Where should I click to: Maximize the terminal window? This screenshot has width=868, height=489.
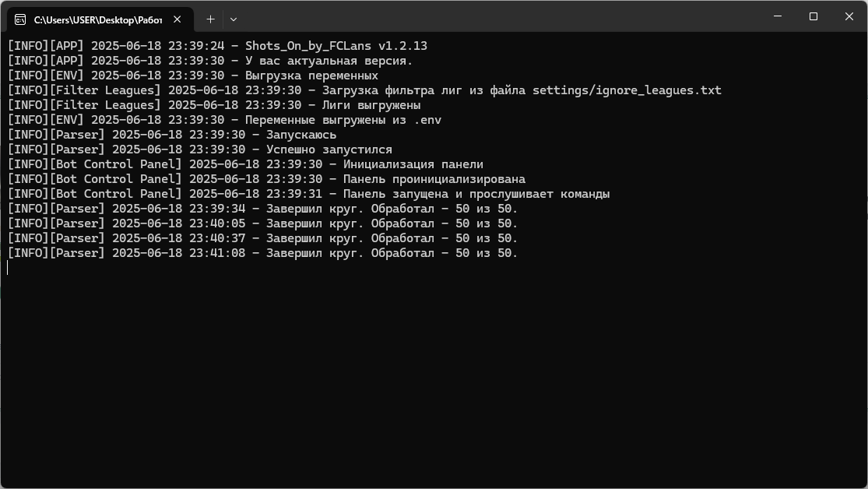click(814, 16)
